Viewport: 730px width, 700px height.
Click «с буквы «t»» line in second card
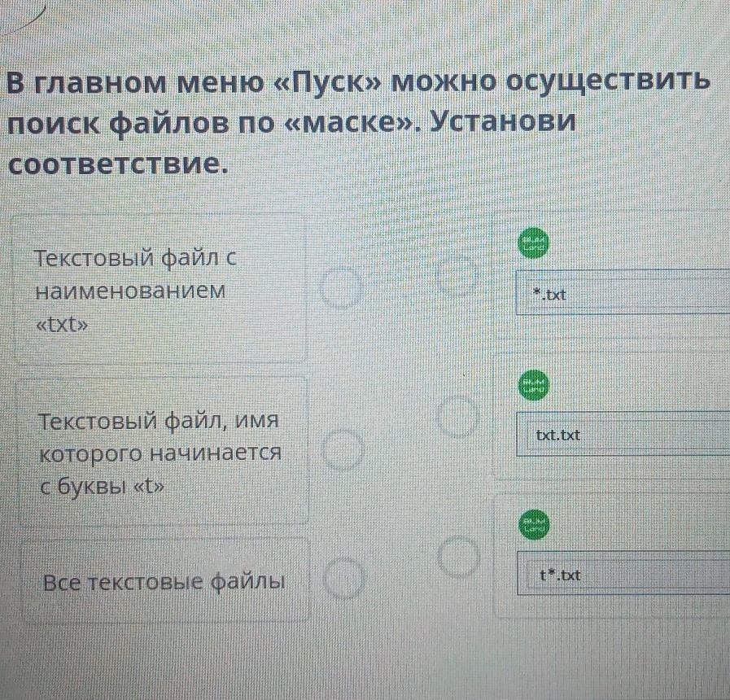tap(103, 487)
